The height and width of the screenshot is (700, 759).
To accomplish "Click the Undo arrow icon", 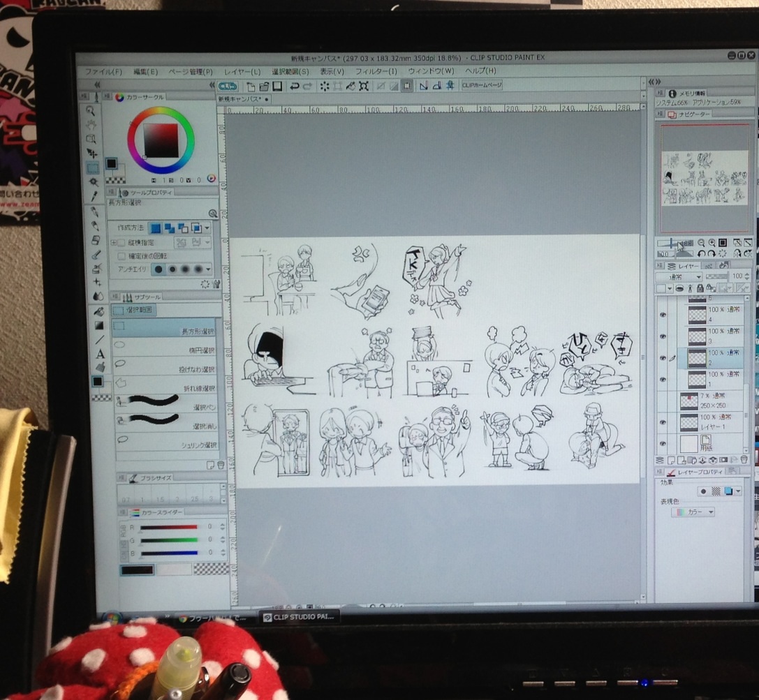I will point(293,86).
